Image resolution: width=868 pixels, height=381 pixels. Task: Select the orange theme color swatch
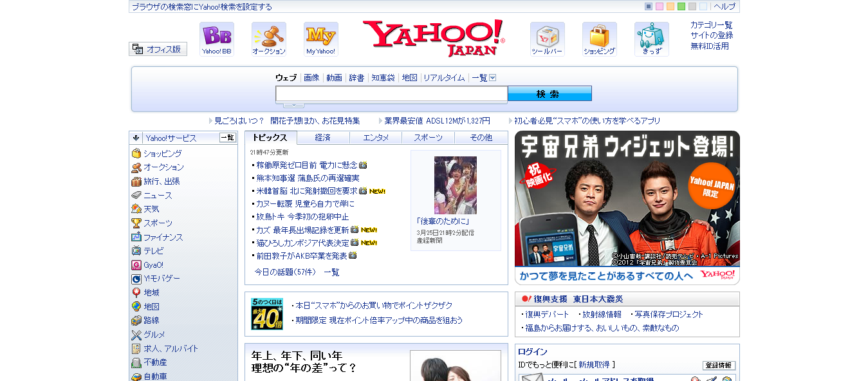670,6
